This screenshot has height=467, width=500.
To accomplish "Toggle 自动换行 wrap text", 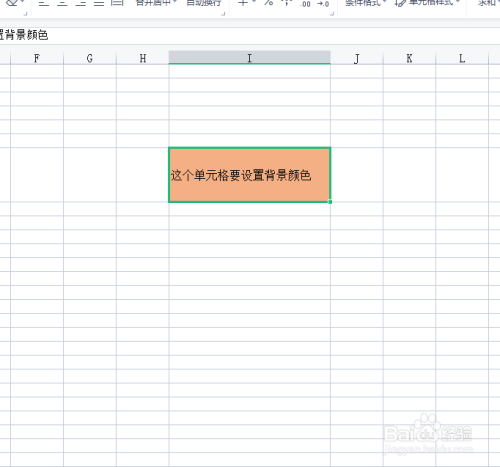I will click(x=204, y=3).
